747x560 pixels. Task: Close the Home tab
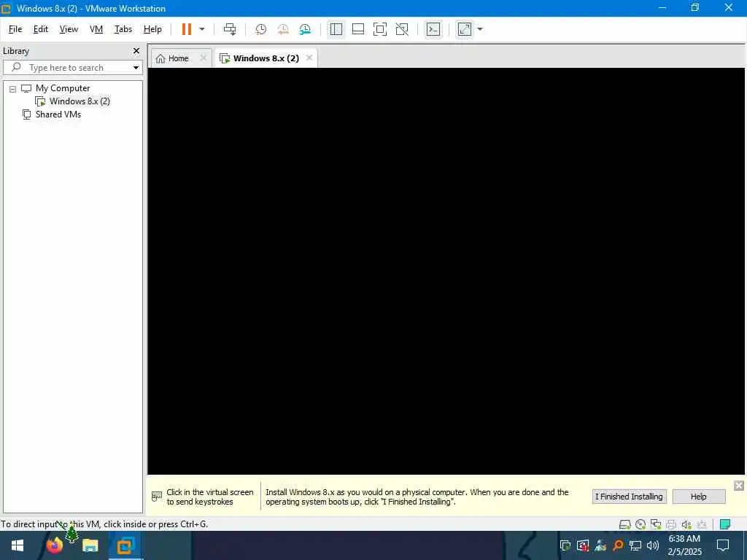click(x=204, y=58)
